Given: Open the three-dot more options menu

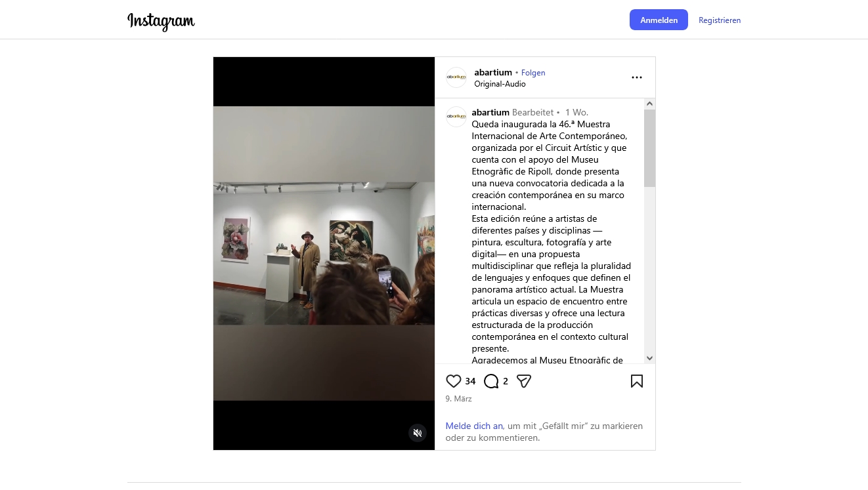Looking at the screenshot, I should (x=637, y=77).
